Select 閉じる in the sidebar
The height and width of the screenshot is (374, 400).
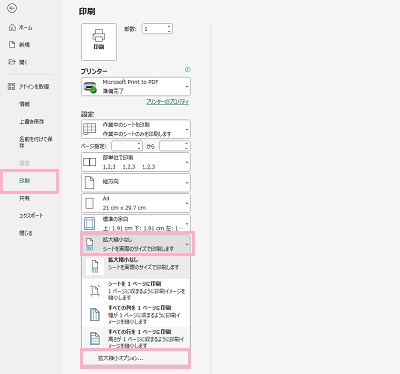pyautogui.click(x=26, y=233)
